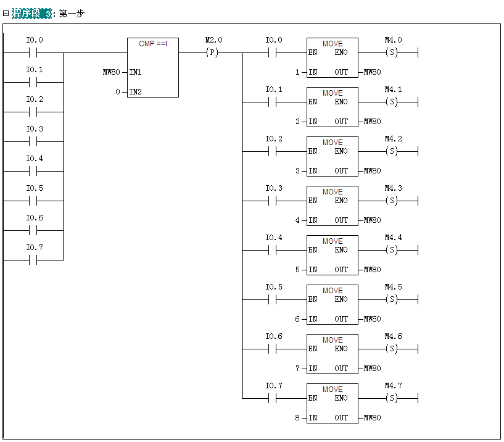This screenshot has height=442, width=504.
Task: Select the I0.2 contact feeding the MOVE with input 3
Action: pos(273,151)
